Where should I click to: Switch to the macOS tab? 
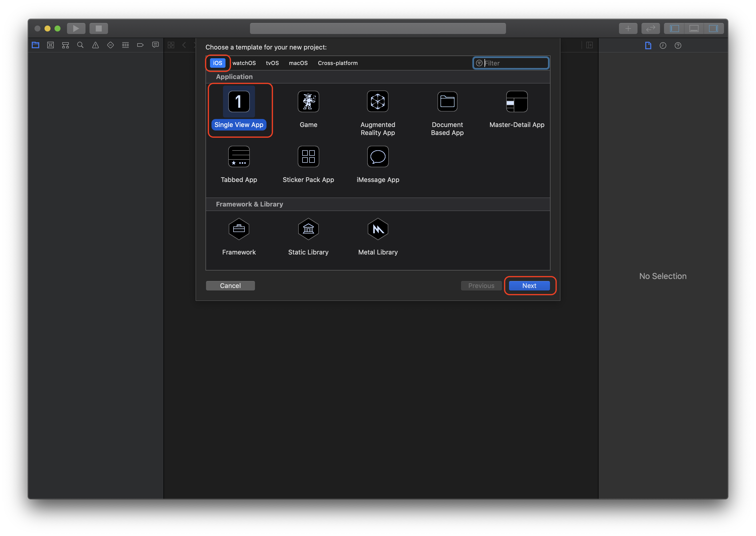298,63
